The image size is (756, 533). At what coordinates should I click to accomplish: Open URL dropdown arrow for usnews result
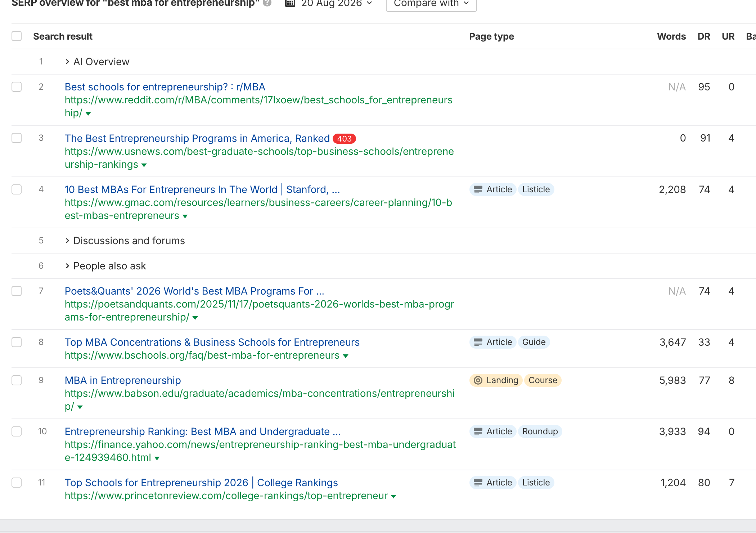pos(144,165)
